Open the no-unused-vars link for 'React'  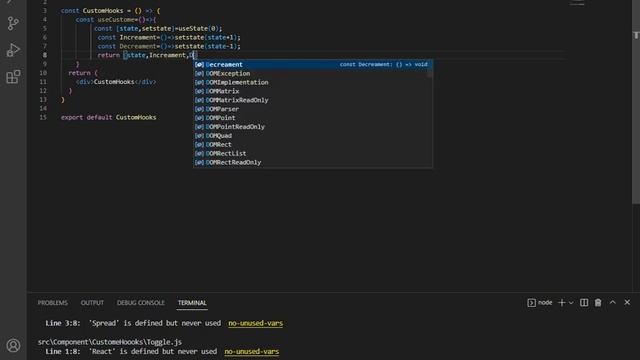pos(251,351)
